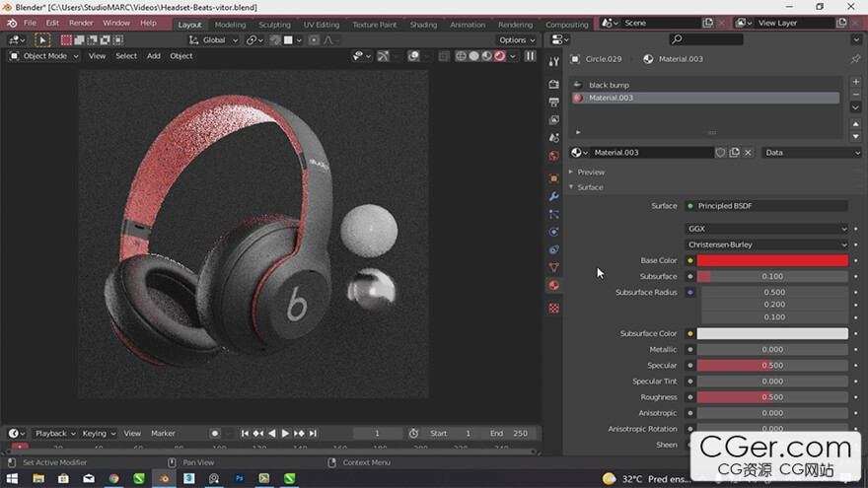
Task: Switch to the Shading workspace tab
Action: pyautogui.click(x=423, y=25)
